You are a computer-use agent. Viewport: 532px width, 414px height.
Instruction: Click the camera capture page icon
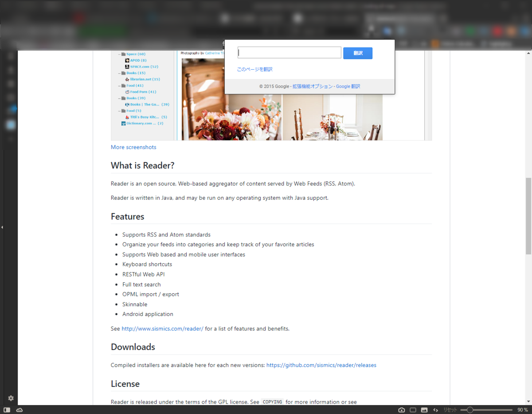(x=402, y=410)
